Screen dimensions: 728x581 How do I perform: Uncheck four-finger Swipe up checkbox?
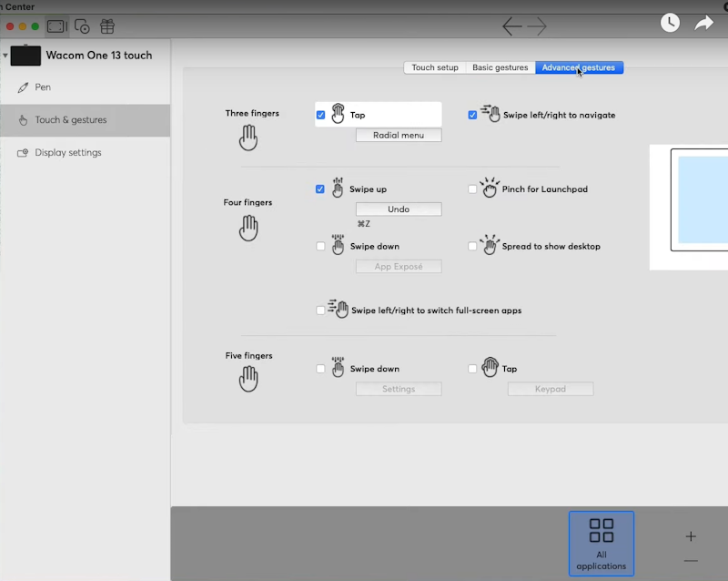point(320,189)
